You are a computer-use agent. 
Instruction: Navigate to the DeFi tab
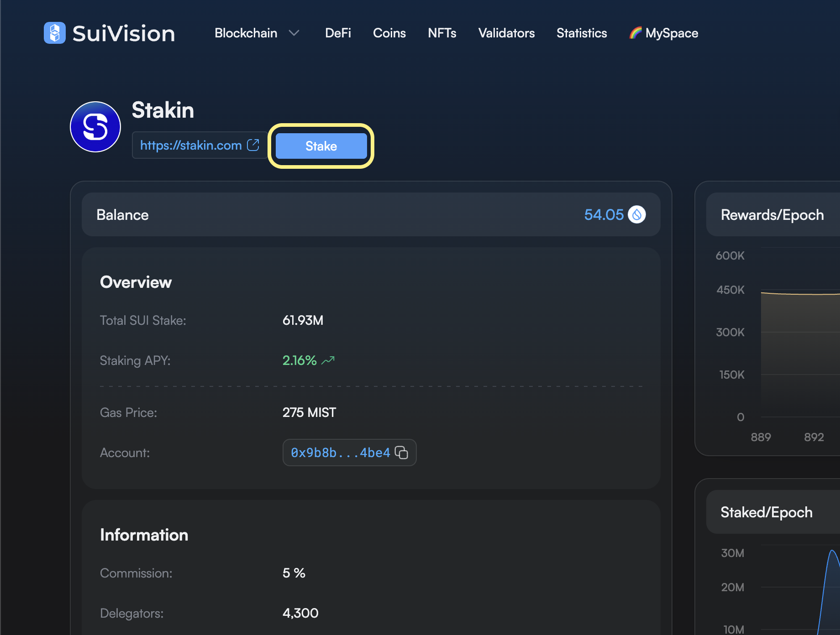(338, 33)
